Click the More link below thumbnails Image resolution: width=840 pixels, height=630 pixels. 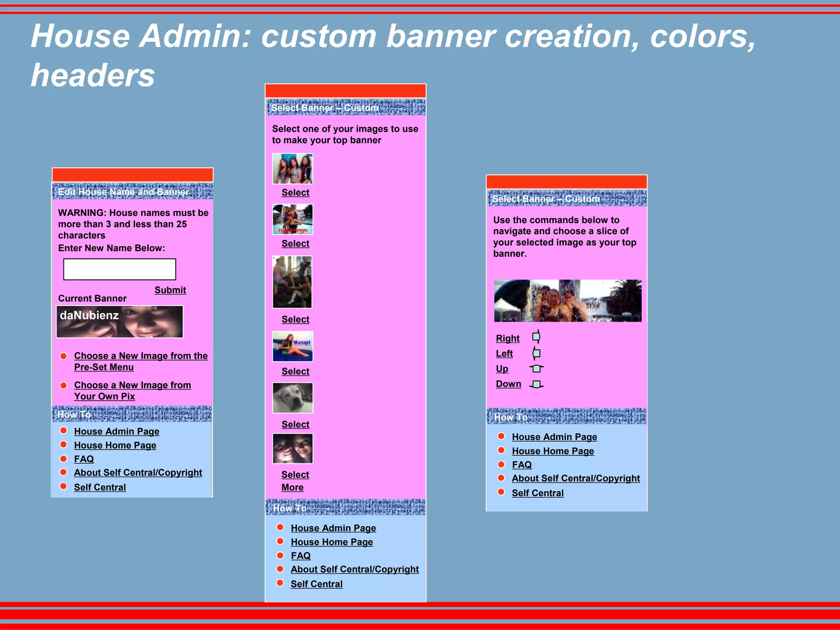click(x=292, y=487)
